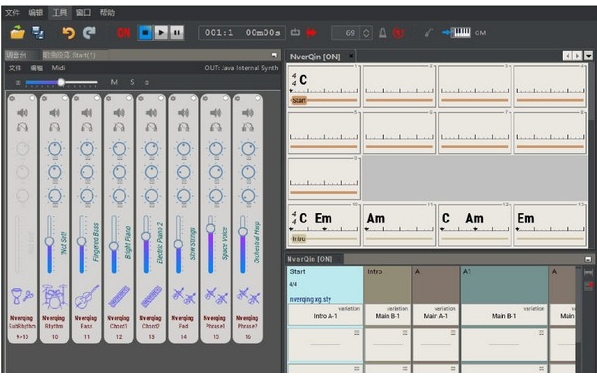Click the OUT: Java Internal Synth label
Screen dimensions: 597x384
(241, 68)
